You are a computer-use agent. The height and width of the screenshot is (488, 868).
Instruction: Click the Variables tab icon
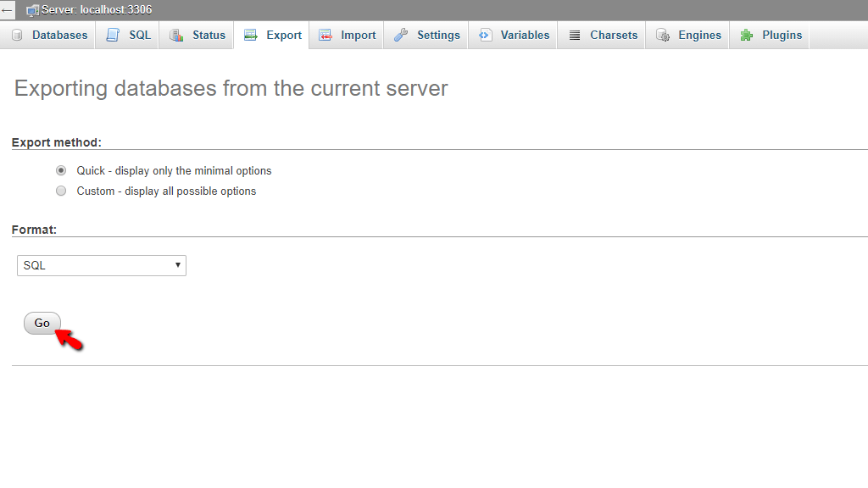[x=485, y=36]
